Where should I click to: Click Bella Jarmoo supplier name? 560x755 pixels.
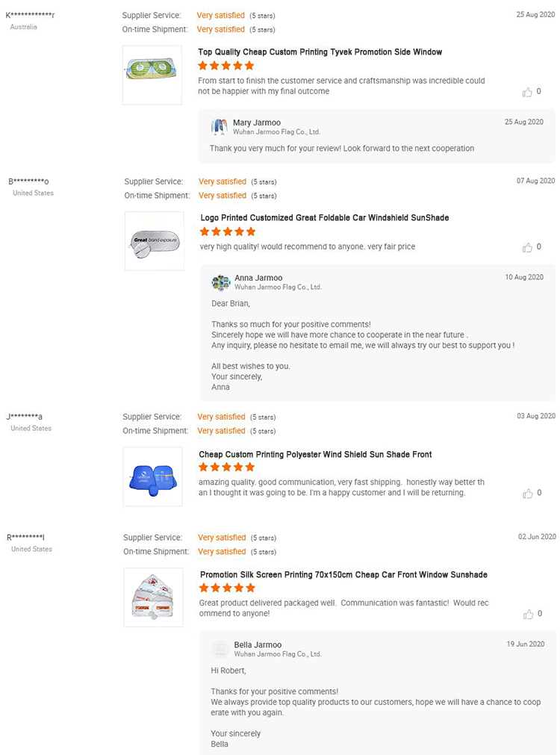[258, 644]
